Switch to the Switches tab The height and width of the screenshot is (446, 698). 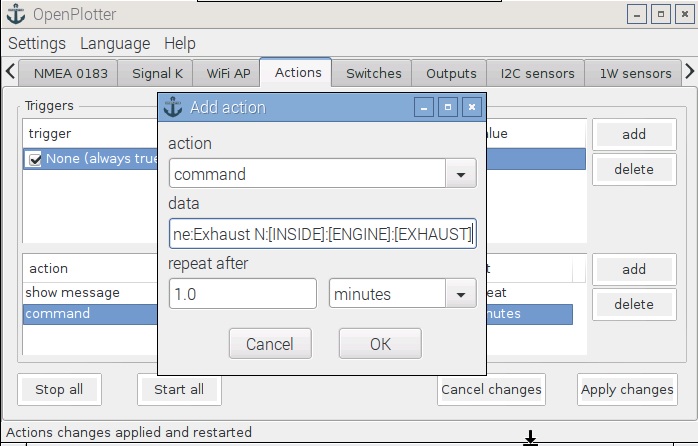[x=373, y=73]
